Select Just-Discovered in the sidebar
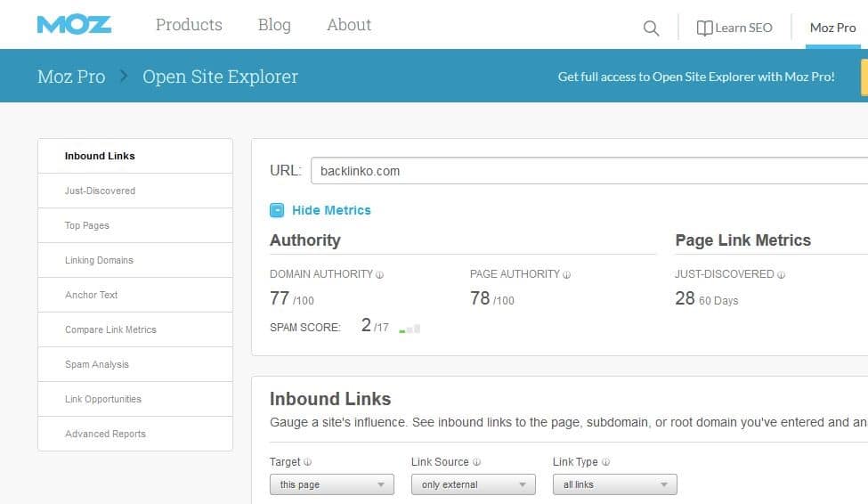Image resolution: width=868 pixels, height=504 pixels. click(x=135, y=191)
